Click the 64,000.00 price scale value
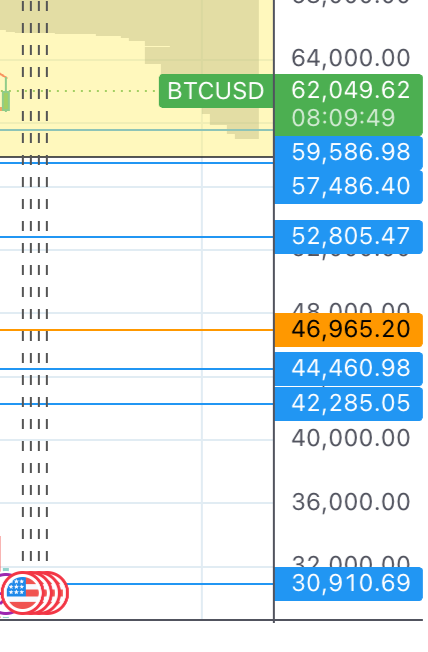This screenshot has height=652, width=428. [351, 58]
